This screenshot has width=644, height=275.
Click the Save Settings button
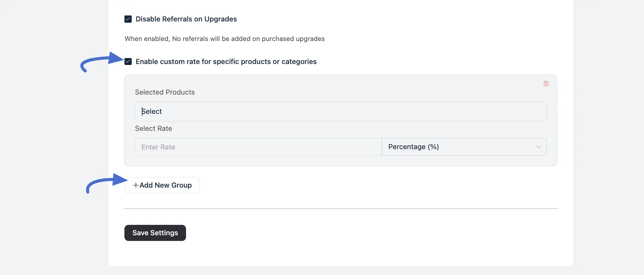[x=155, y=233]
